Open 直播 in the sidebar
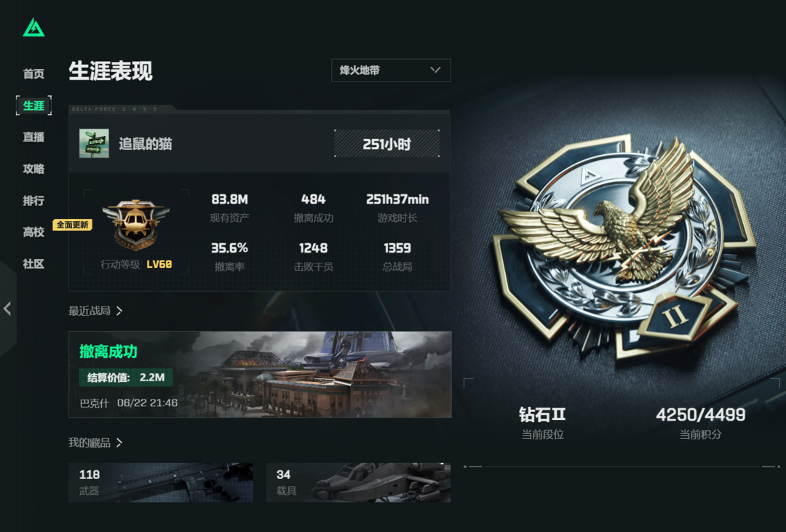The width and height of the screenshot is (786, 532). 33,138
